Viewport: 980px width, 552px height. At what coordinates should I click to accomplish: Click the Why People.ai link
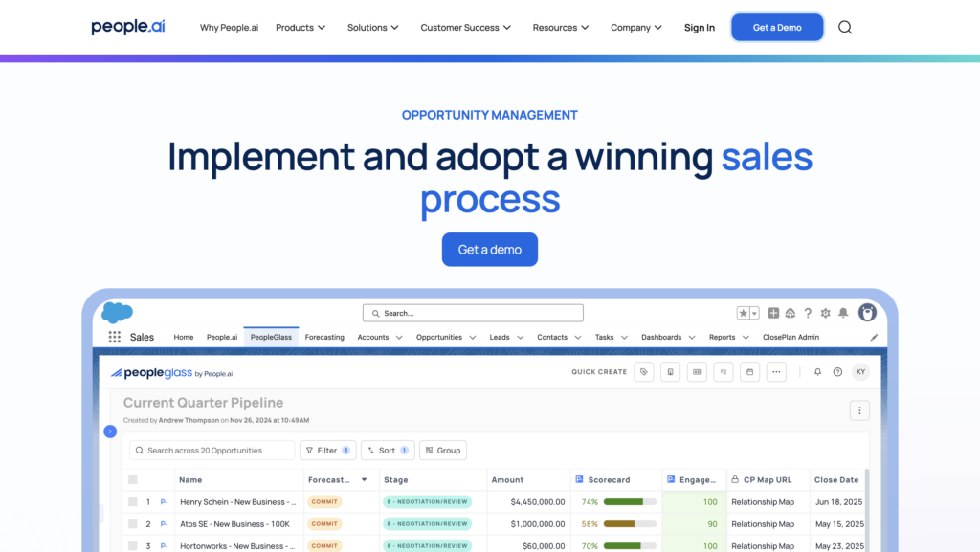(x=229, y=28)
